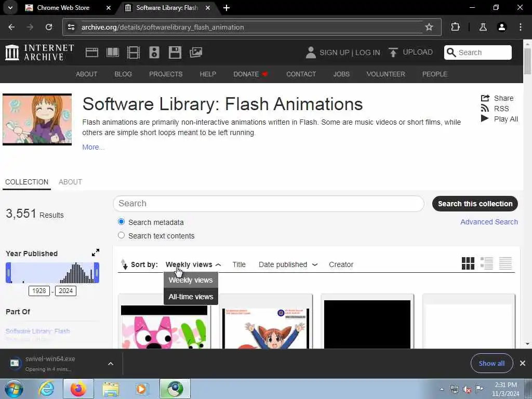Click the Upload arrow icon
The height and width of the screenshot is (399, 532).
coord(393,52)
